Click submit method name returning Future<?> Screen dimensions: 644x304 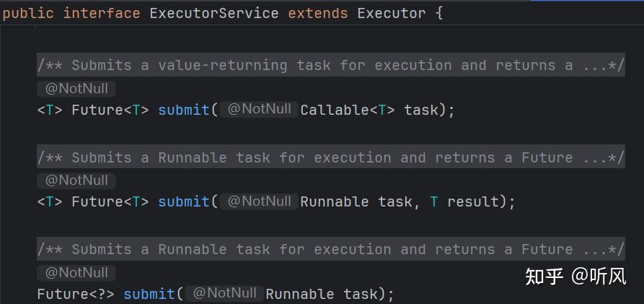point(149,294)
